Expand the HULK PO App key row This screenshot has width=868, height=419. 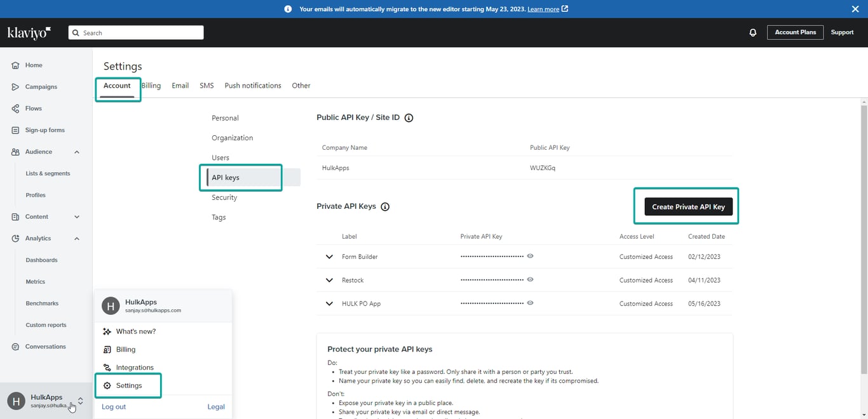pyautogui.click(x=329, y=303)
